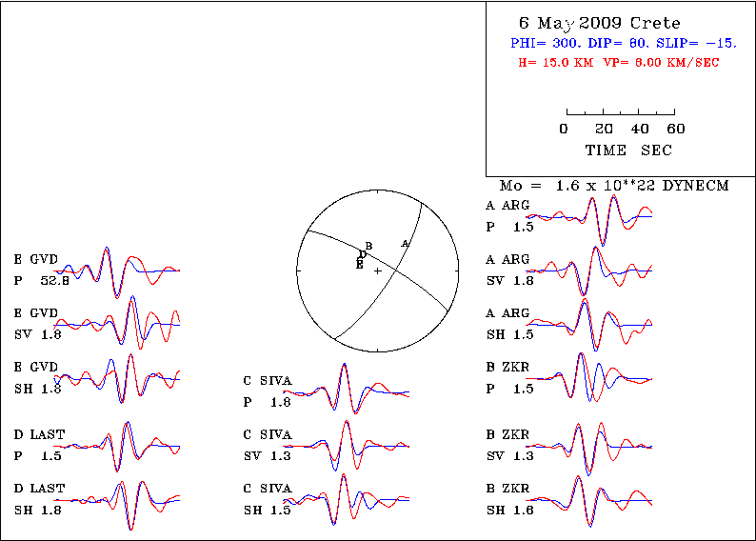Image resolution: width=756 pixels, height=541 pixels.
Task: Click the 'TIME SEC' axis label
Action: point(628,150)
